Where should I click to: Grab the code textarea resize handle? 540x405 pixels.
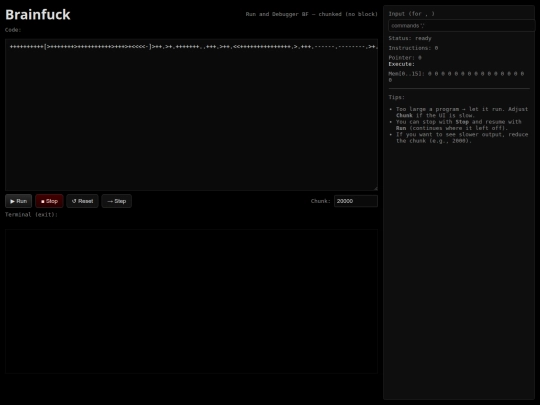[375, 188]
